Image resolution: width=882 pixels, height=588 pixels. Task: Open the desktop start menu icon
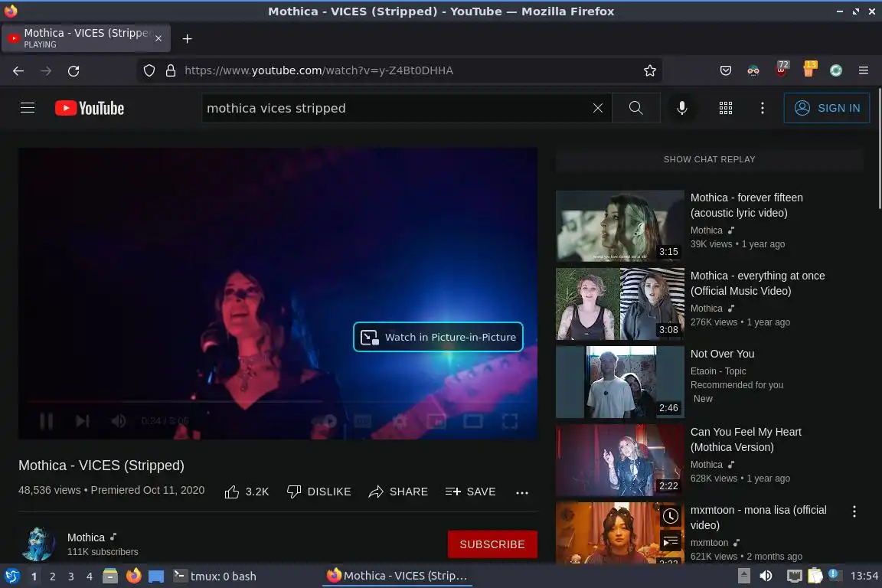pyautogui.click(x=11, y=576)
